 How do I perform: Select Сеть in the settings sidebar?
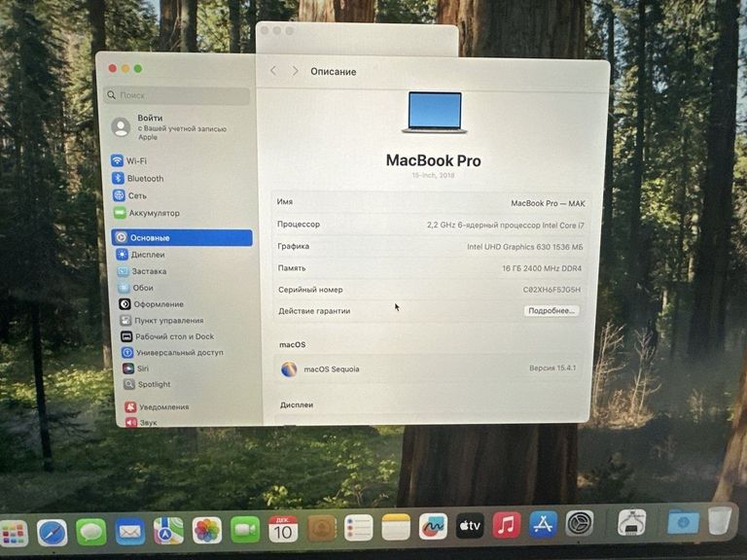130,195
